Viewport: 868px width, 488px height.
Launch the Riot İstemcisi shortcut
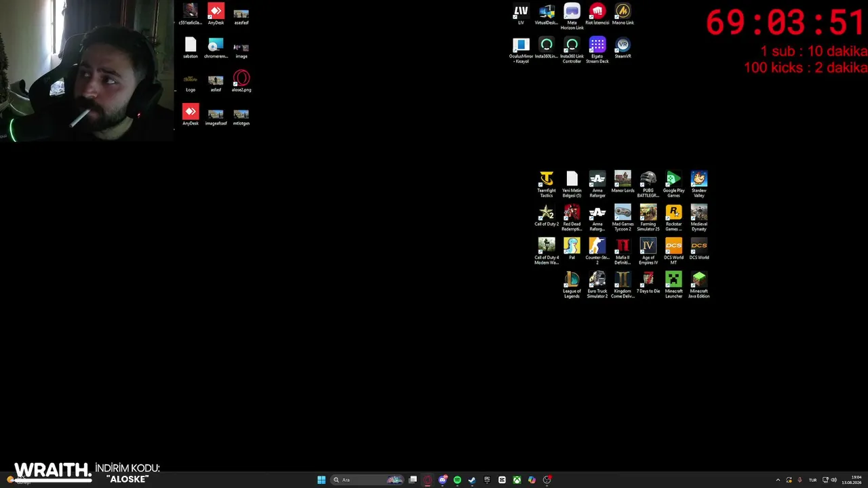tap(597, 14)
